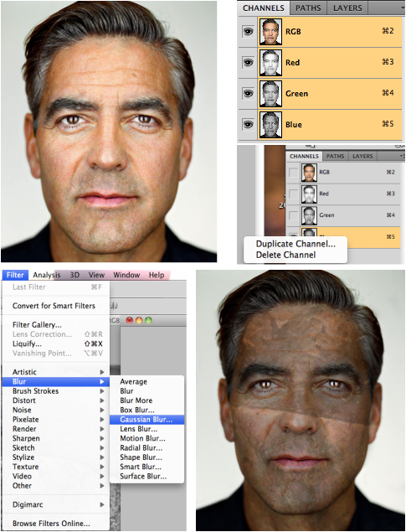Viewport: 406px width, 532px height.
Task: Select RGB channel thumbnail in top panel
Action: (x=270, y=32)
